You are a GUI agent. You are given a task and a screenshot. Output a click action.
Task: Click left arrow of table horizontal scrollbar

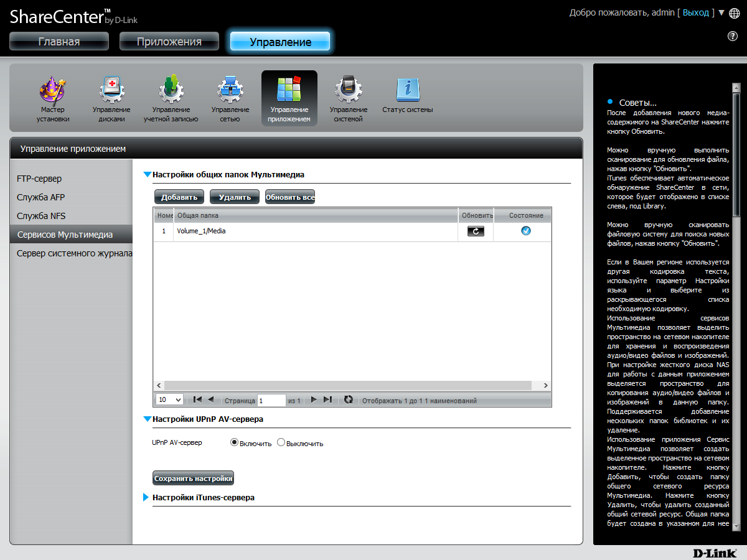pos(159,386)
